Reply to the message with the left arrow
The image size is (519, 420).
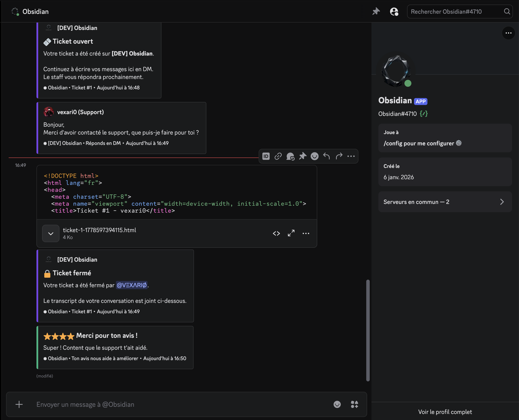tap(327, 156)
